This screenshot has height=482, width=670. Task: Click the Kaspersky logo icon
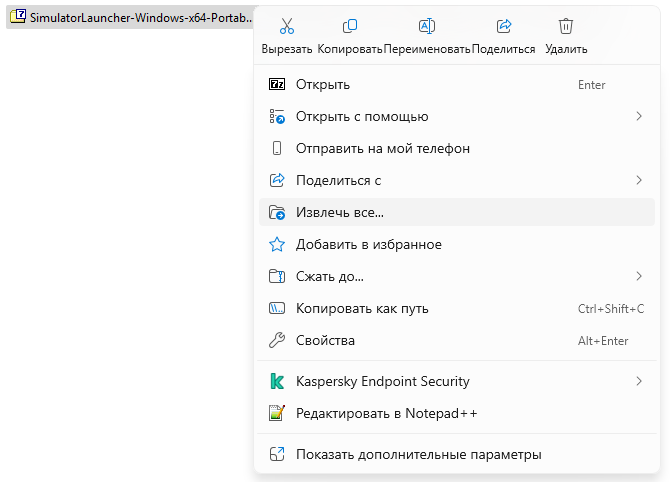click(278, 381)
